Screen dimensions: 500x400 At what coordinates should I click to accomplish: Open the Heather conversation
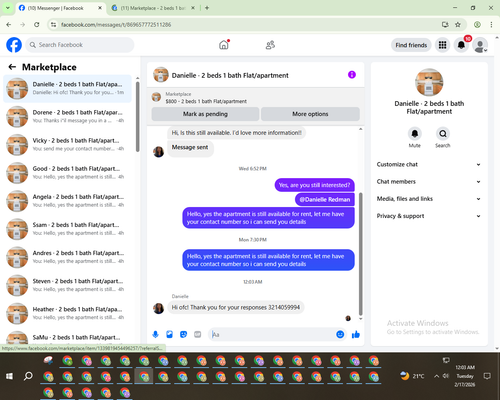pos(67,313)
